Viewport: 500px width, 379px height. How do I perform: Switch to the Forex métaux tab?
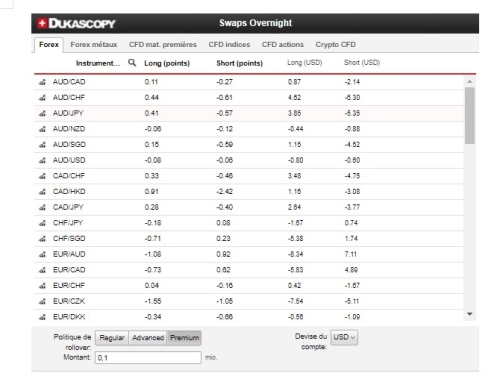pyautogui.click(x=94, y=45)
